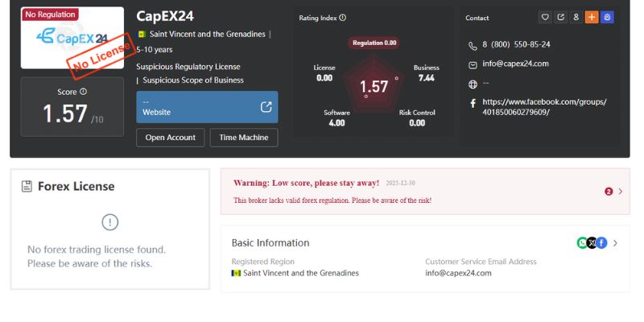The image size is (644, 322).
Task: Click the Facebook icon in the Contact panel
Action: 473,103
